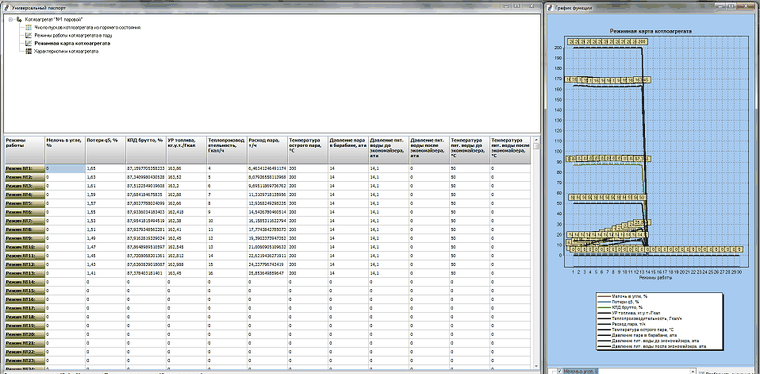Toggle the checkbox right of the series dropdown

tap(703, 372)
